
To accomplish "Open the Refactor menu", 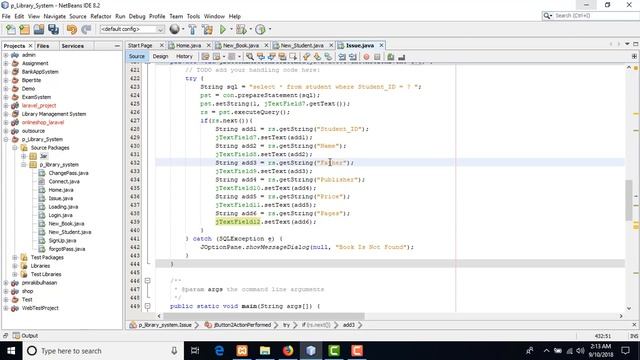I will point(101,16).
